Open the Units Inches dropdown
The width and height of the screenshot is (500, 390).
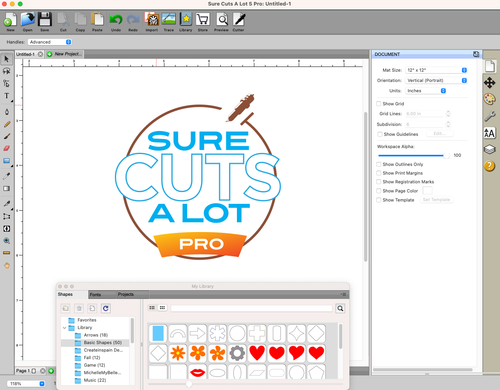tap(426, 91)
